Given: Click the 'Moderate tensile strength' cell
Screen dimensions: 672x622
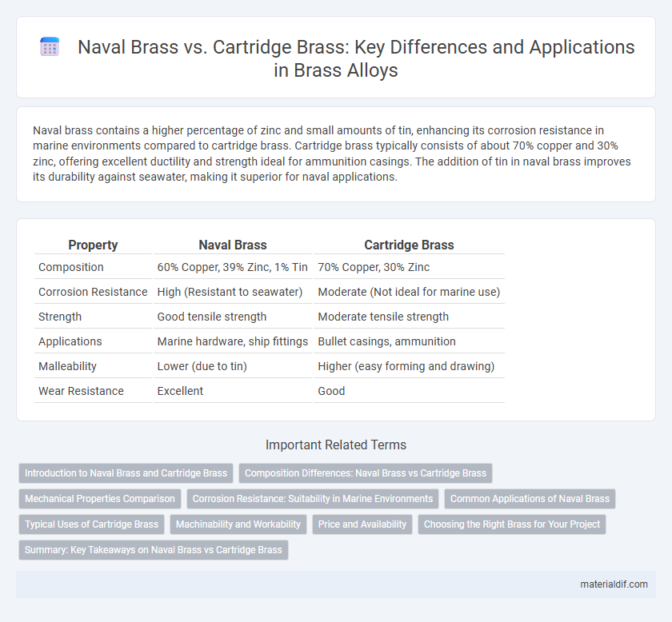Looking at the screenshot, I should click(x=409, y=317).
